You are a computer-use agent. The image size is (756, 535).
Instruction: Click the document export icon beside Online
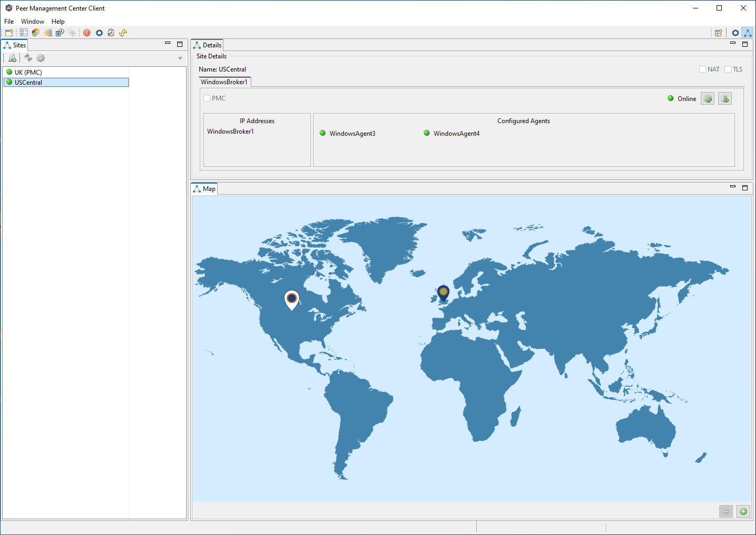click(725, 99)
